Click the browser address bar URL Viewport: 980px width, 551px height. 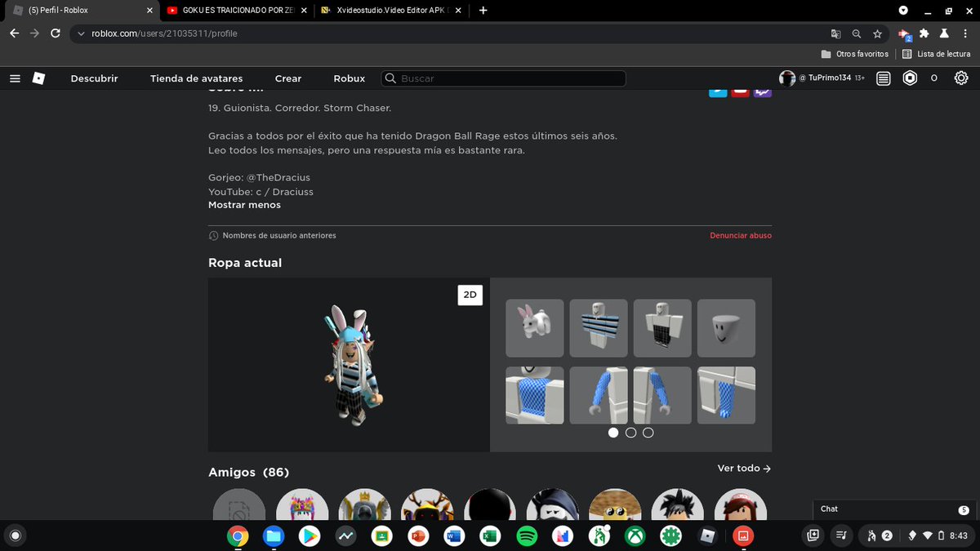click(166, 33)
